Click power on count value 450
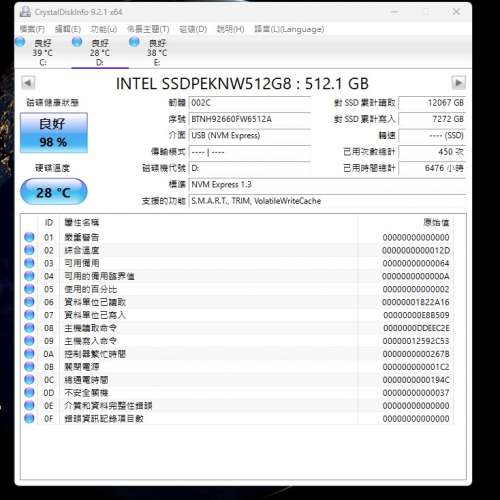Image resolution: width=500 pixels, height=500 pixels. pos(432,152)
